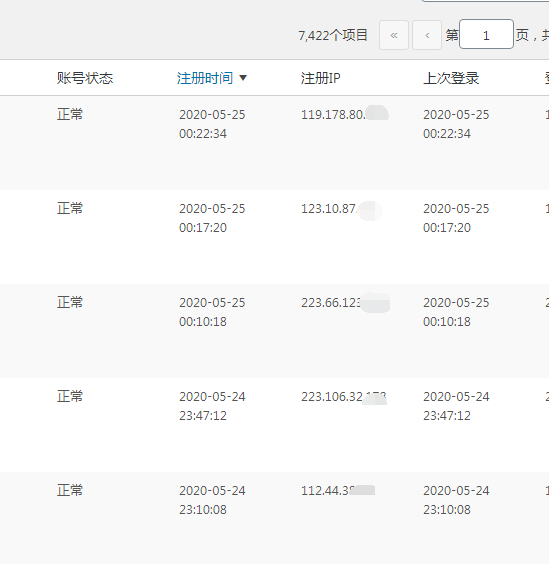Go to previous page using single-arrow button
The width and height of the screenshot is (549, 564).
pos(427,35)
